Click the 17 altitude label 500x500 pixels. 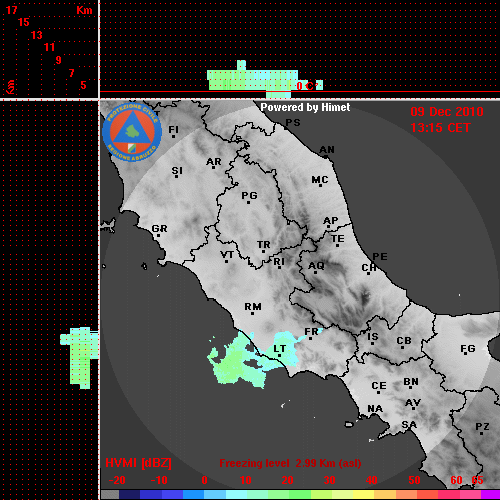point(11,10)
